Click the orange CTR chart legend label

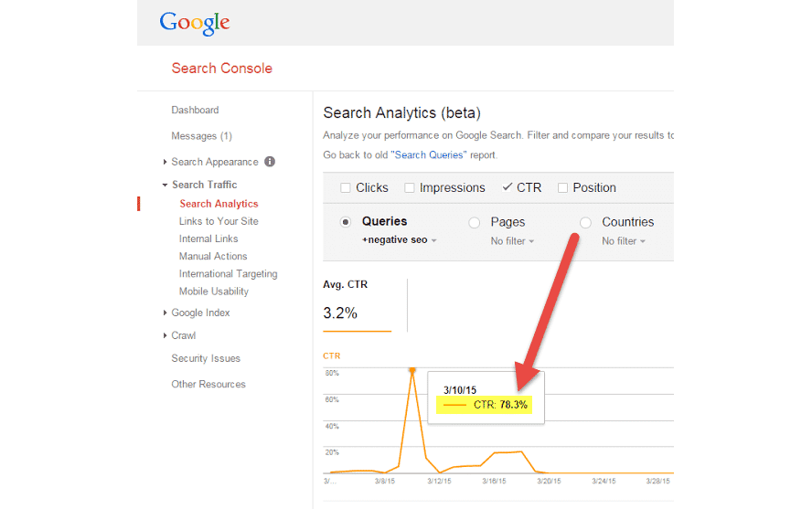click(331, 355)
